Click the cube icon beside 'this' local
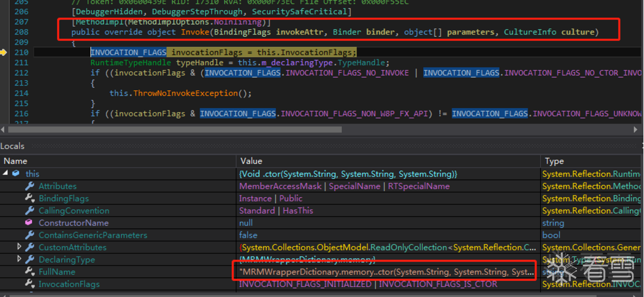The width and height of the screenshot is (644, 297). click(15, 174)
